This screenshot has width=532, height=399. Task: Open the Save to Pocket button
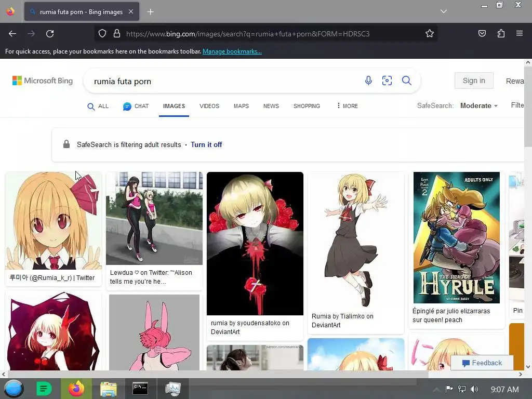pos(482,34)
